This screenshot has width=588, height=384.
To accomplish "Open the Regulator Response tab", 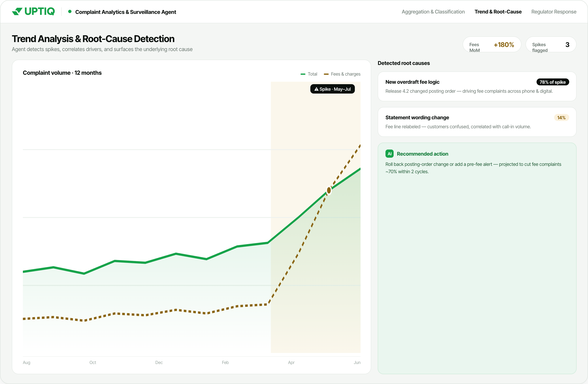I will [x=554, y=12].
